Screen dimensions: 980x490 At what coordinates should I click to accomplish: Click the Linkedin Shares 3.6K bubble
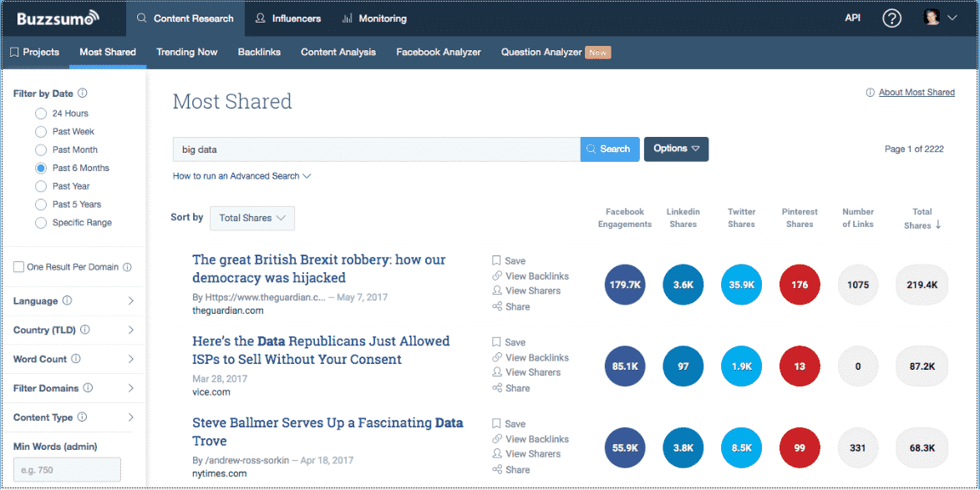coord(683,285)
